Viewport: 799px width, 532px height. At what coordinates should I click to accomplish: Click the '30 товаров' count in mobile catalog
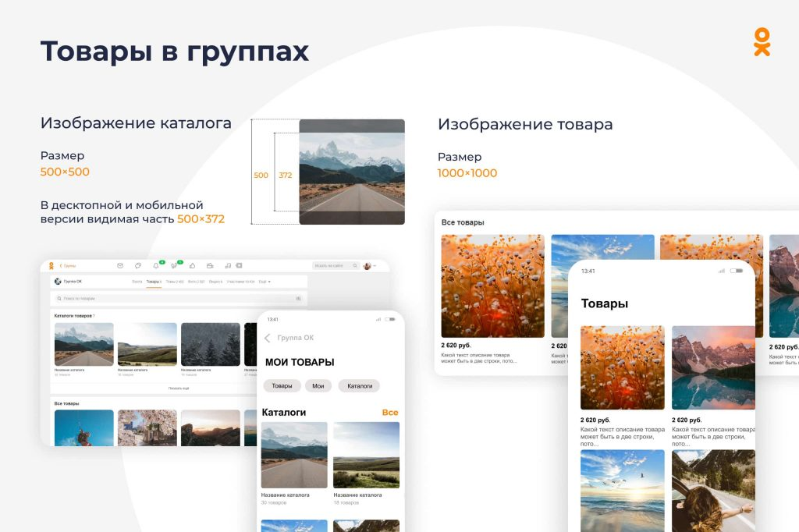point(274,502)
